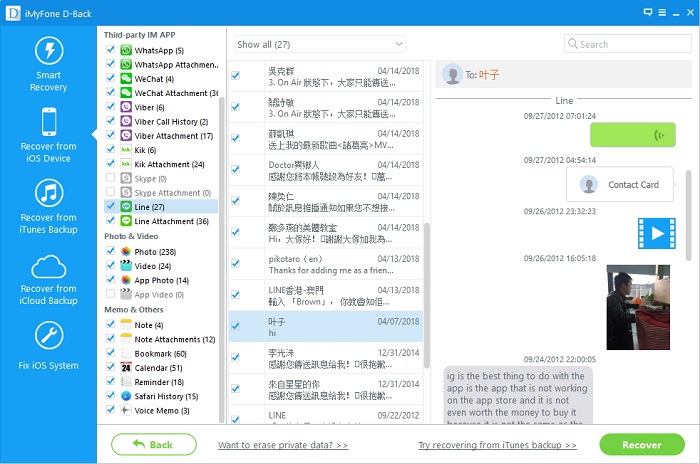Click the Safari History compass icon
The height and width of the screenshot is (464, 700).
click(x=126, y=396)
